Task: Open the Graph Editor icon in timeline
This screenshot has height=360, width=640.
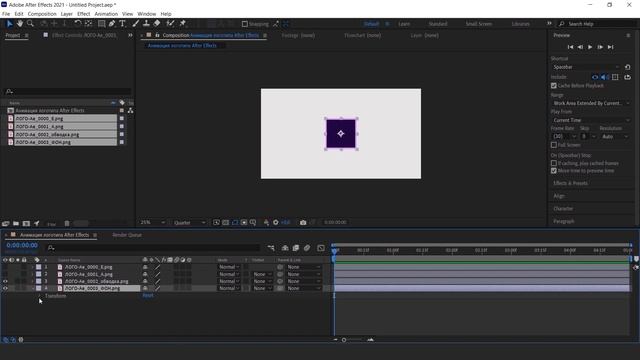Action: pyautogui.click(x=321, y=248)
